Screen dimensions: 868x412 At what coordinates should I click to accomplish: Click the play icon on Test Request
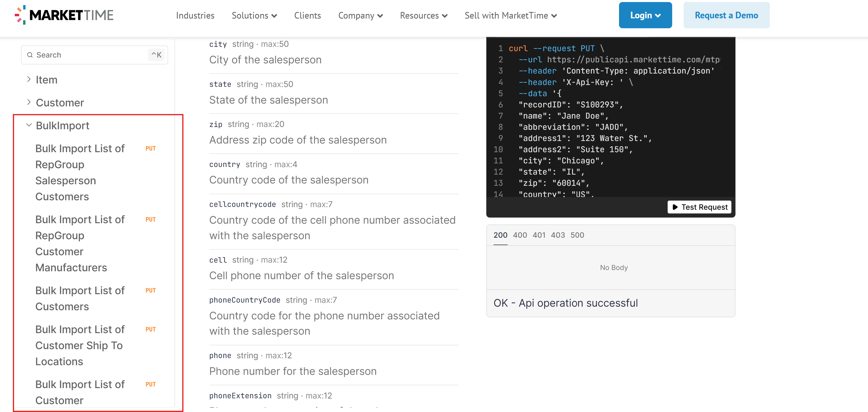pos(675,207)
